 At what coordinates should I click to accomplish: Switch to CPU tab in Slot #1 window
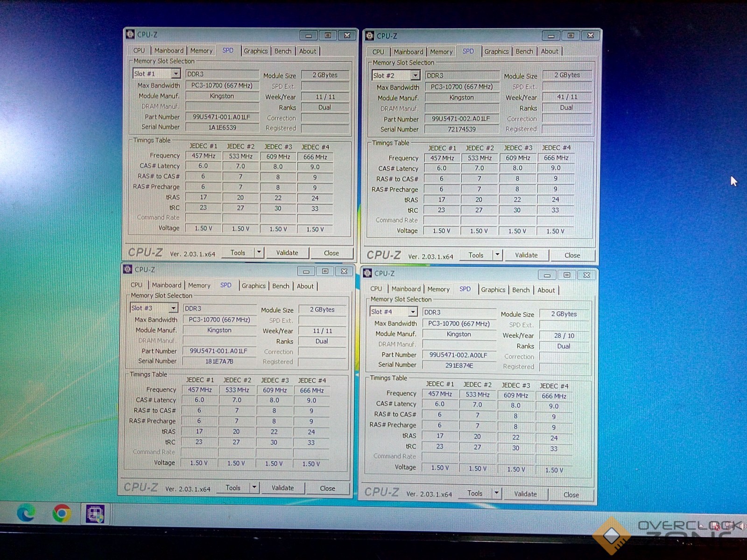[139, 50]
